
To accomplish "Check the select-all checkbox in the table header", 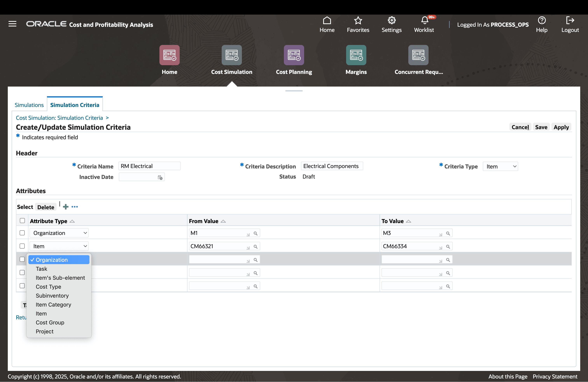I will (22, 220).
